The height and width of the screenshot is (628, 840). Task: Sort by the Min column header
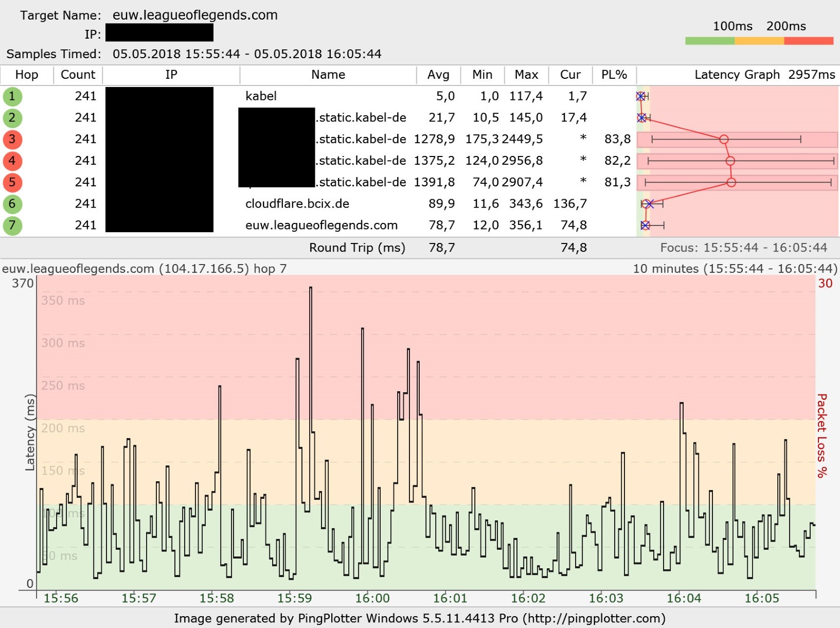[x=482, y=75]
